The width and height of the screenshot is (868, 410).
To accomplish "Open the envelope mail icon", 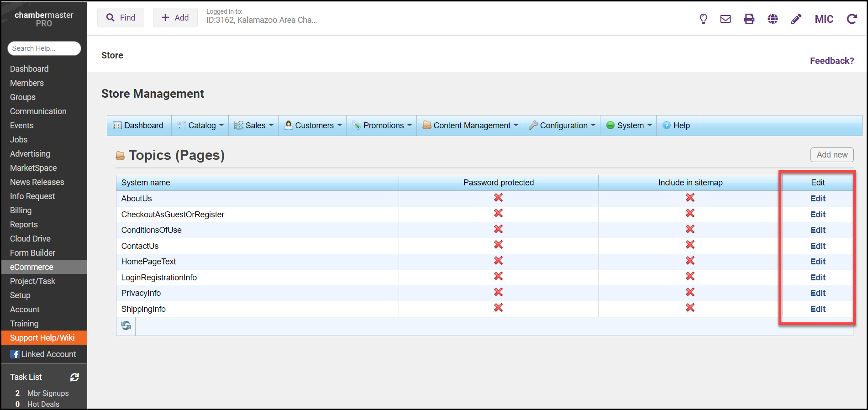I will (x=726, y=19).
